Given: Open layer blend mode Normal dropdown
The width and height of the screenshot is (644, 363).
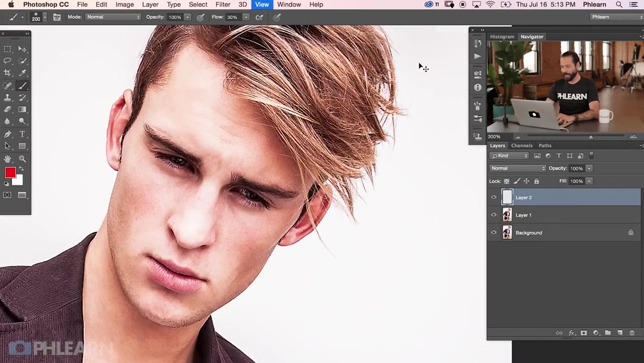Looking at the screenshot, I should coord(518,169).
